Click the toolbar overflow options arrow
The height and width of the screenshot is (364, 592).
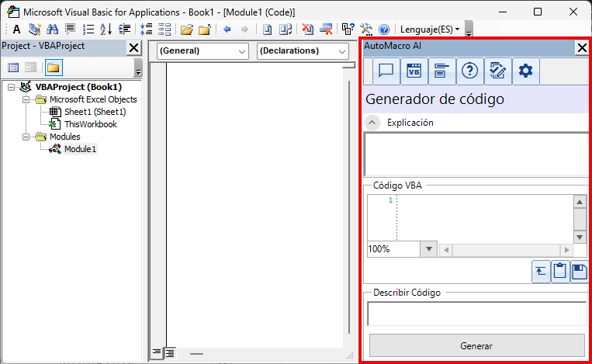point(469,29)
